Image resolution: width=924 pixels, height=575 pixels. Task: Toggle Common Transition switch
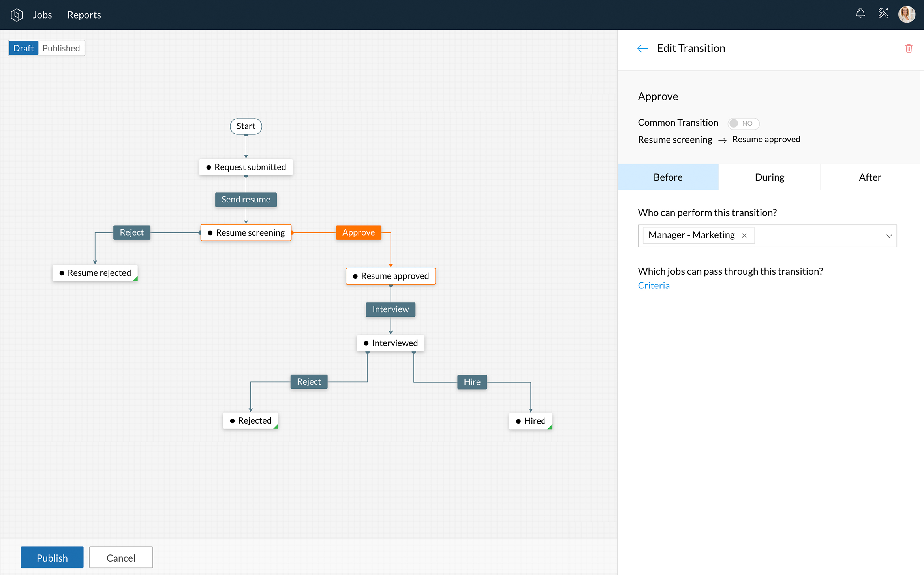pyautogui.click(x=743, y=123)
